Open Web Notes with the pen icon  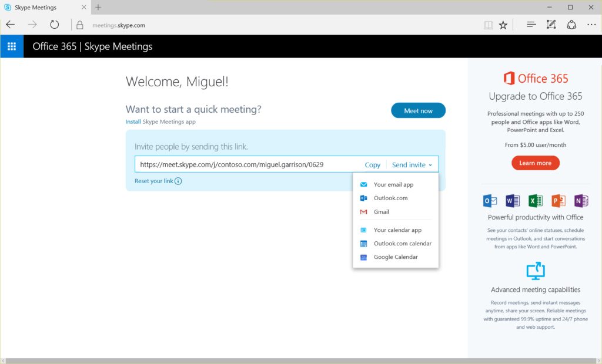tap(551, 25)
